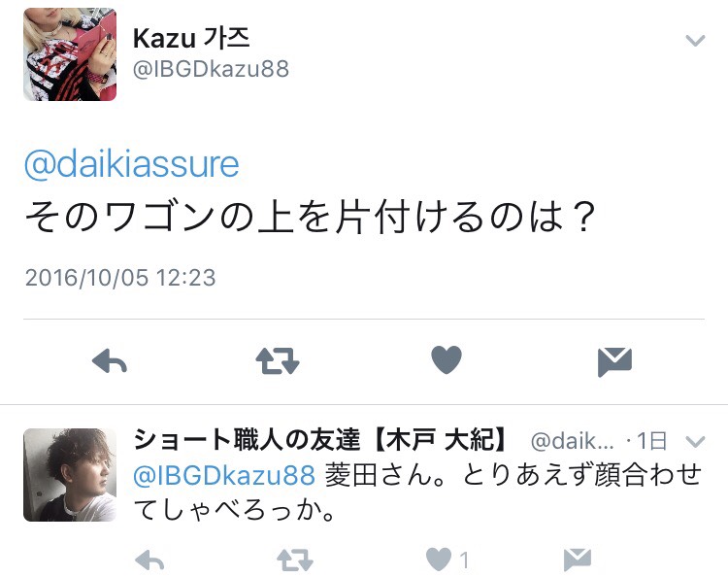The image size is (728, 577).
Task: Tap @IBGDkazu88 handle under Kazu's name
Action: (211, 69)
